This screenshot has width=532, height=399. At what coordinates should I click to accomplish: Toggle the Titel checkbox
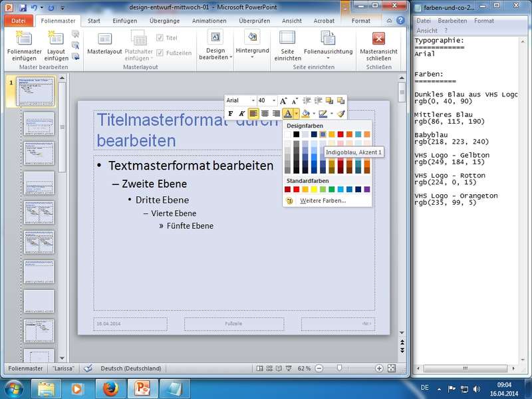[160, 38]
